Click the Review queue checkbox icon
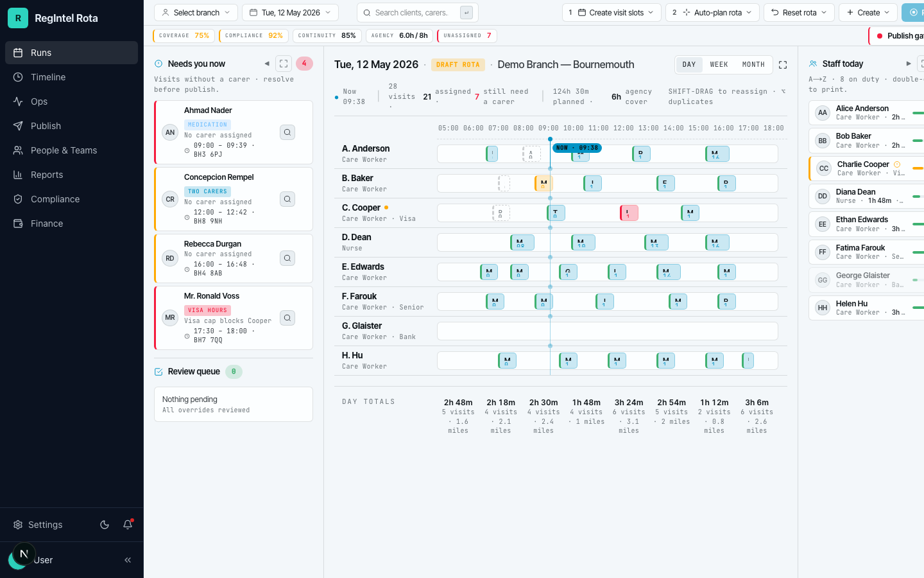The height and width of the screenshot is (578, 924). [x=158, y=372]
